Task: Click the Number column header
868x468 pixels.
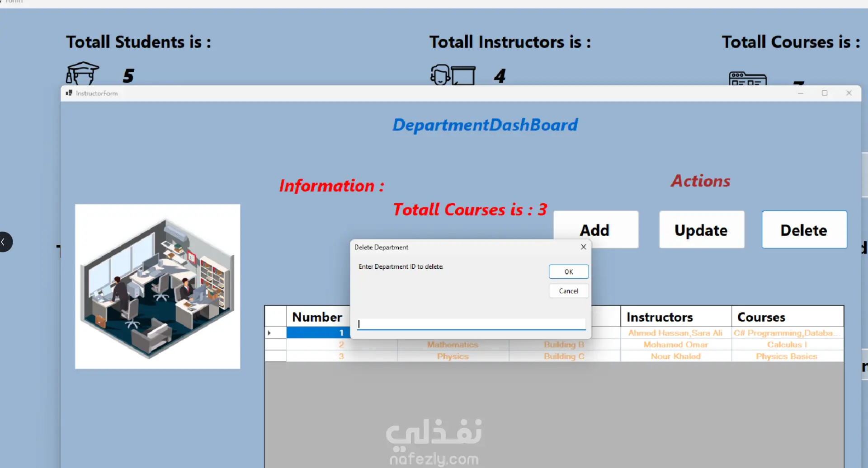Action: coord(318,317)
